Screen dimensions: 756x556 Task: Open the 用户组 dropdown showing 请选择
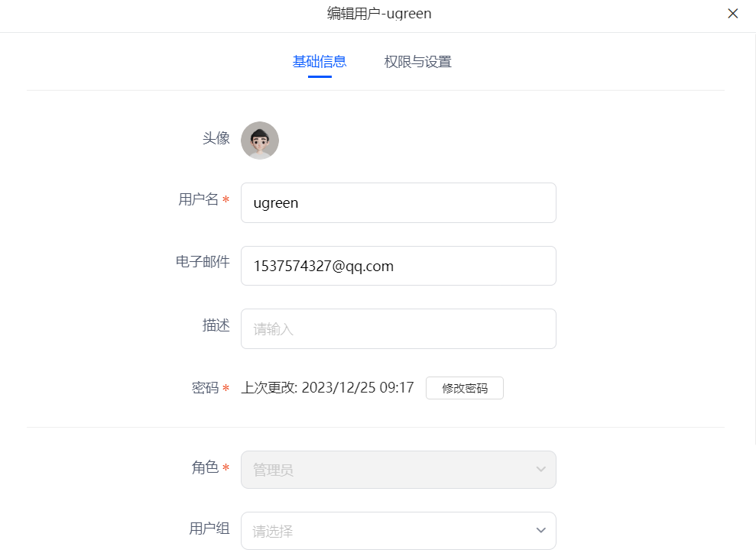tap(398, 531)
